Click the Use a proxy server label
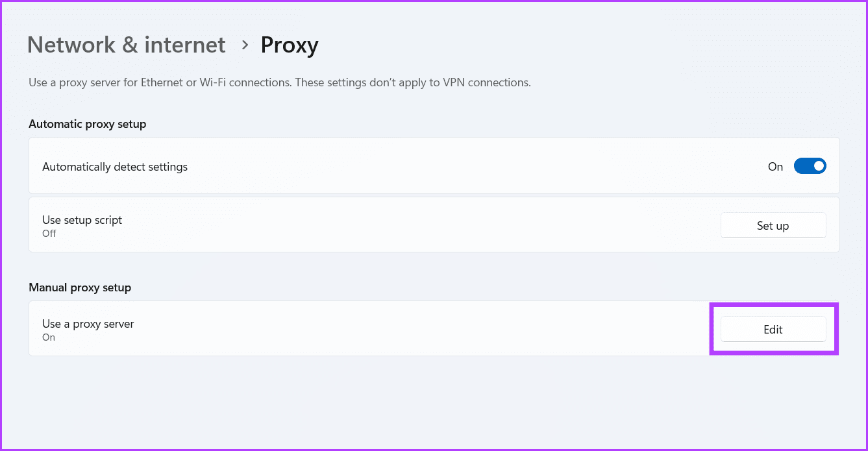The width and height of the screenshot is (868, 451). click(88, 323)
